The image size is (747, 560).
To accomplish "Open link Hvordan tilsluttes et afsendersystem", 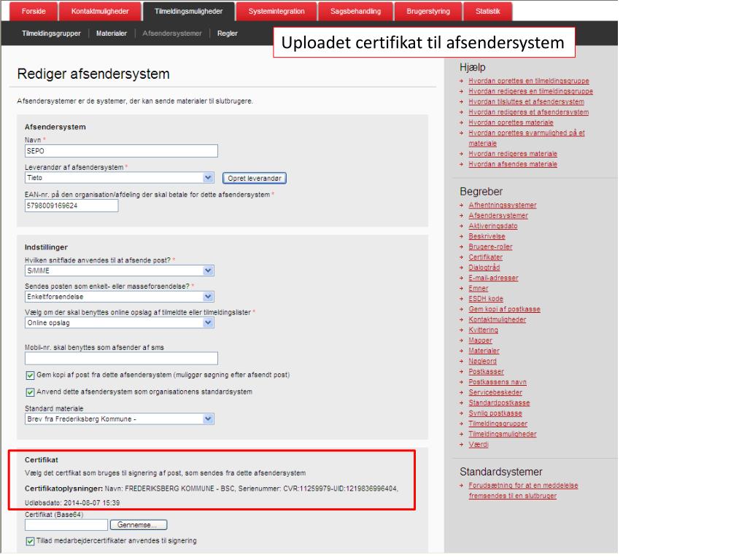I will 527,102.
